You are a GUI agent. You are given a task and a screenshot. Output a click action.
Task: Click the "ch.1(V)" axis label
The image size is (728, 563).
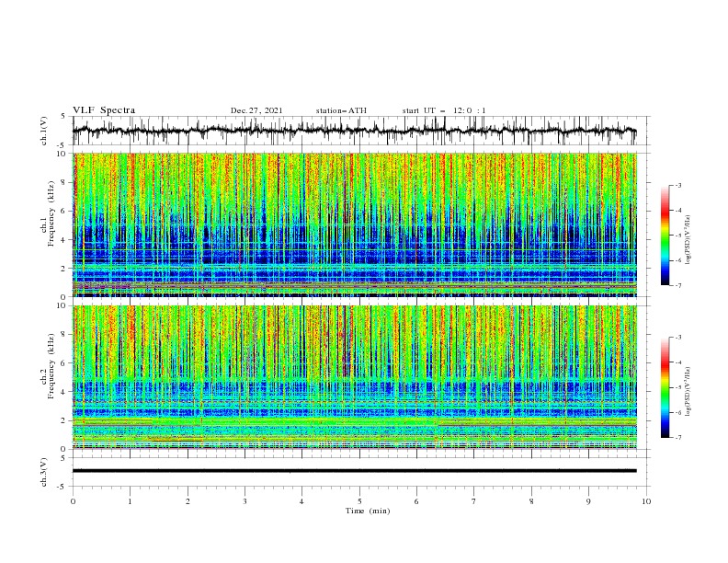point(44,131)
